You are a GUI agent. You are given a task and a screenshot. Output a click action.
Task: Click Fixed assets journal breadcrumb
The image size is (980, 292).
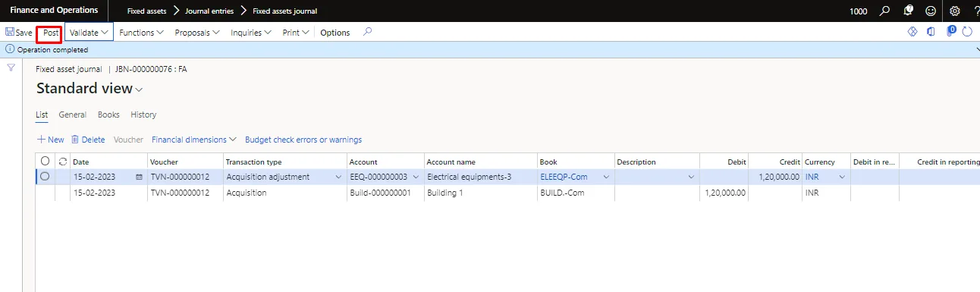[x=285, y=11]
